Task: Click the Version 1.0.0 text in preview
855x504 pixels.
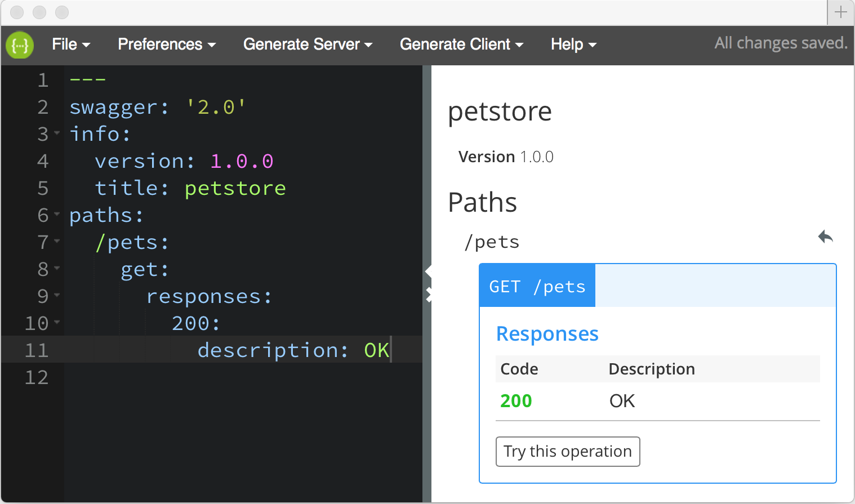Action: [x=506, y=157]
